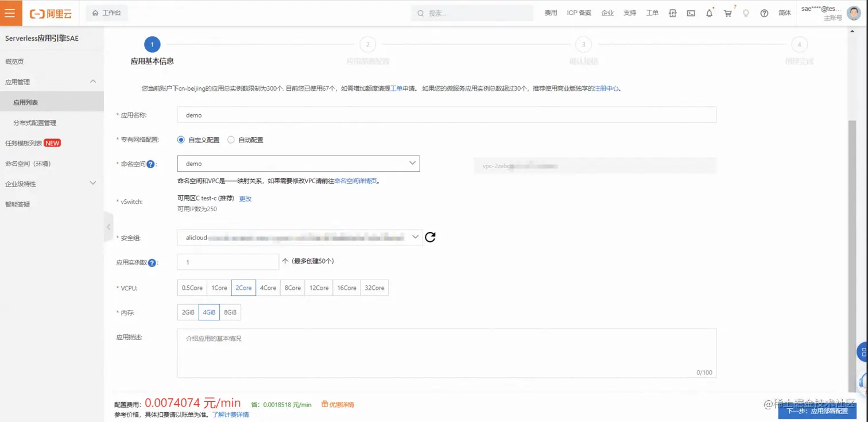Image resolution: width=868 pixels, height=422 pixels.
Task: Open the notifications bell icon
Action: click(709, 13)
